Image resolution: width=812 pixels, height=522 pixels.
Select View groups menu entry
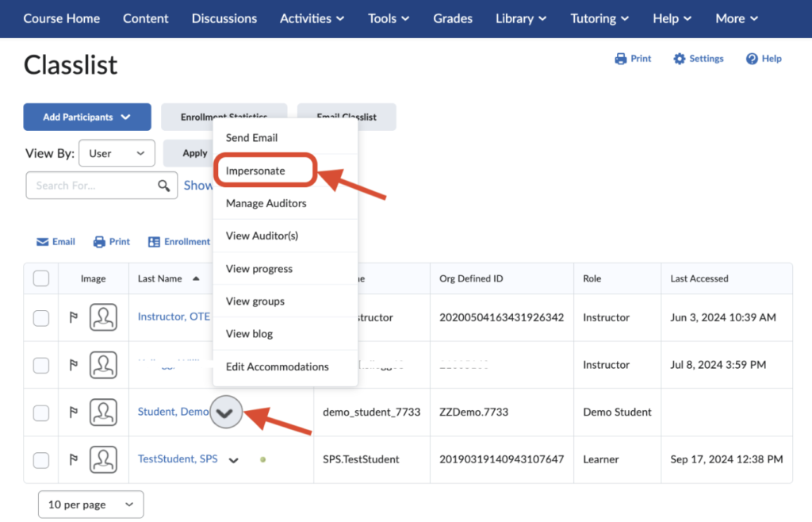[285, 301]
